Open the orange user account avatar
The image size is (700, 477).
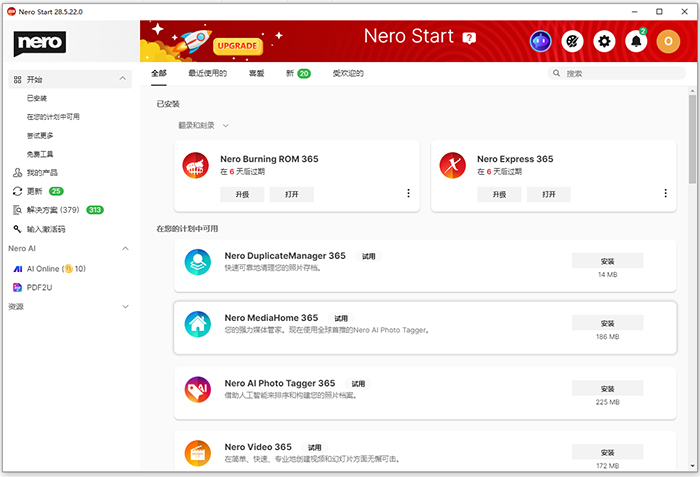pos(668,42)
